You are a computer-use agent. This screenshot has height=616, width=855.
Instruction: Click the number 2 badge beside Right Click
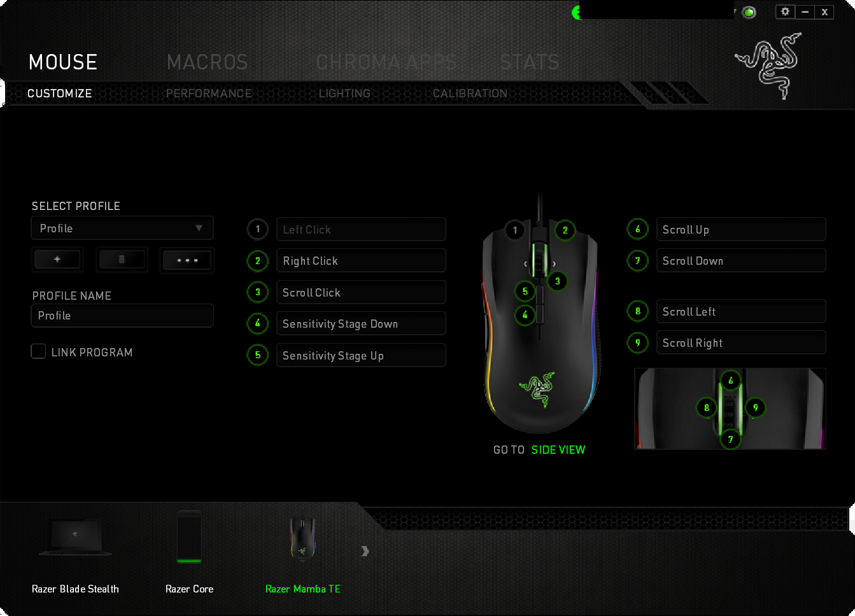tap(257, 260)
